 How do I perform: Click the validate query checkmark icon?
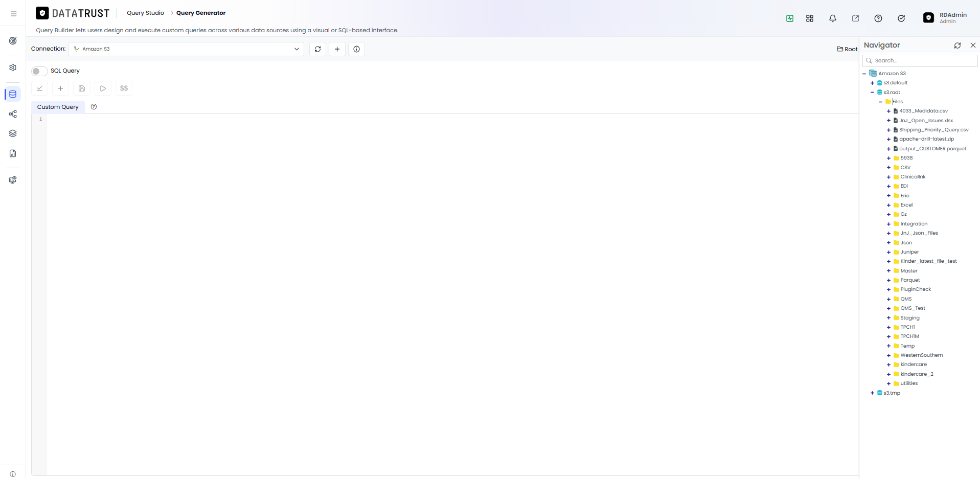coord(40,88)
